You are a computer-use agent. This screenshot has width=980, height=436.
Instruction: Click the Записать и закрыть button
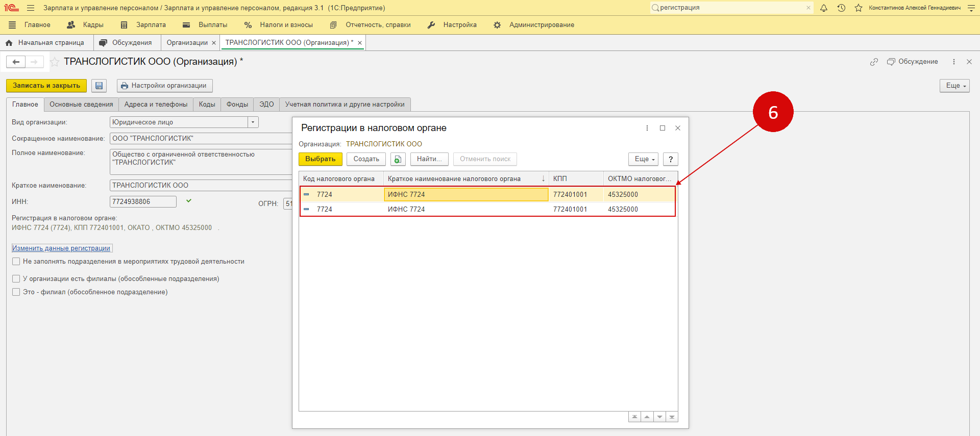coord(46,86)
